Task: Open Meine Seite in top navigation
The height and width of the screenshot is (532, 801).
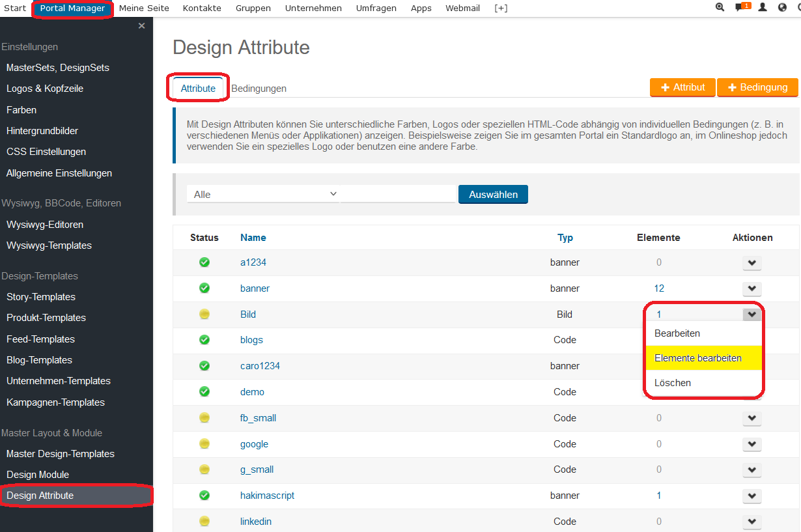Action: (144, 8)
